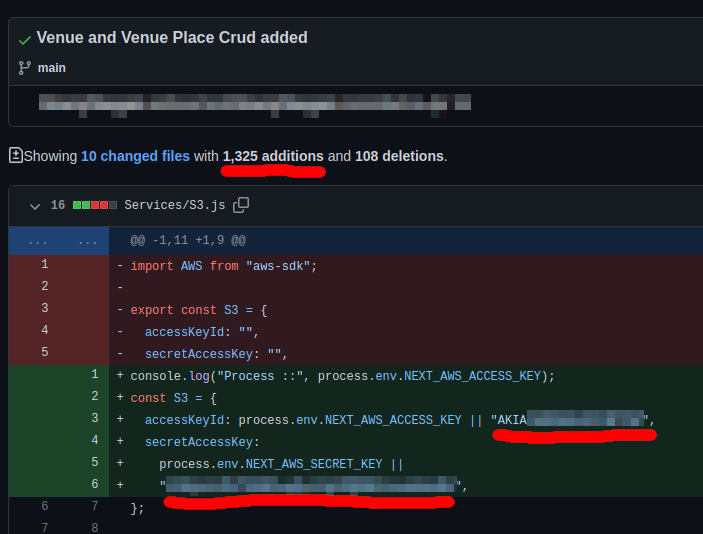Click the added console.log code line

coord(342,375)
